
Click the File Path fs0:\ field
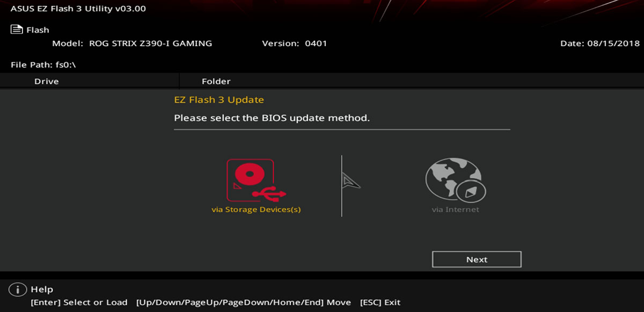pos(43,65)
